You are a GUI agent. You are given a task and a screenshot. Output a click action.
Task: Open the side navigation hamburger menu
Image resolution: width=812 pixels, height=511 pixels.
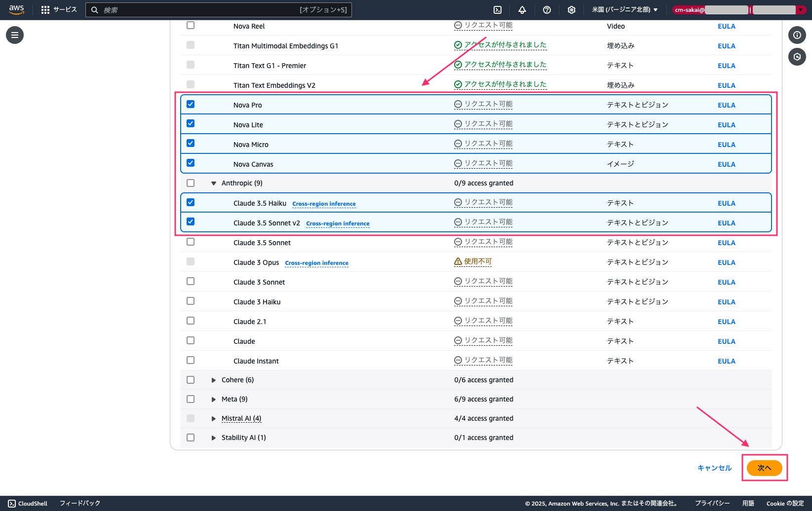[15, 35]
